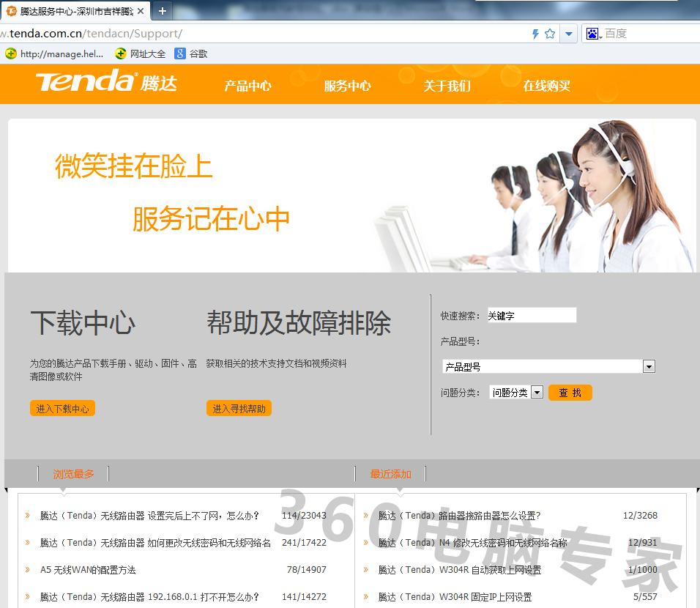This screenshot has height=608, width=700.
Task: Open 产品中心 navigation menu
Action: [x=247, y=86]
